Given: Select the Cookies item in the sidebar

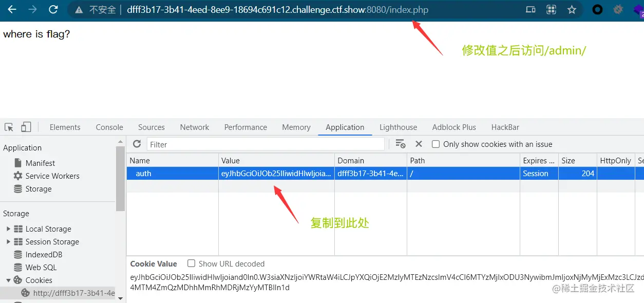Looking at the screenshot, I should (39, 280).
